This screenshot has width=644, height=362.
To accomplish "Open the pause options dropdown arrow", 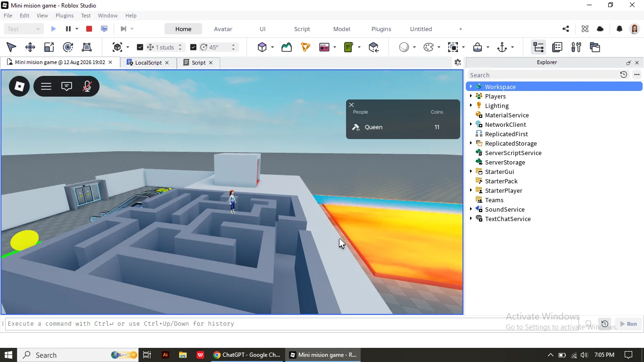I will pyautogui.click(x=77, y=29).
